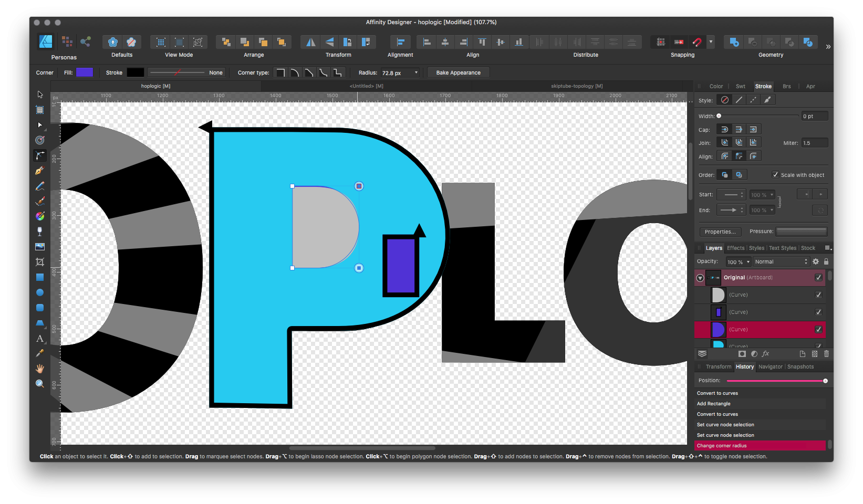This screenshot has width=863, height=504.
Task: Open the Snapping options dropdown arrow
Action: click(711, 42)
